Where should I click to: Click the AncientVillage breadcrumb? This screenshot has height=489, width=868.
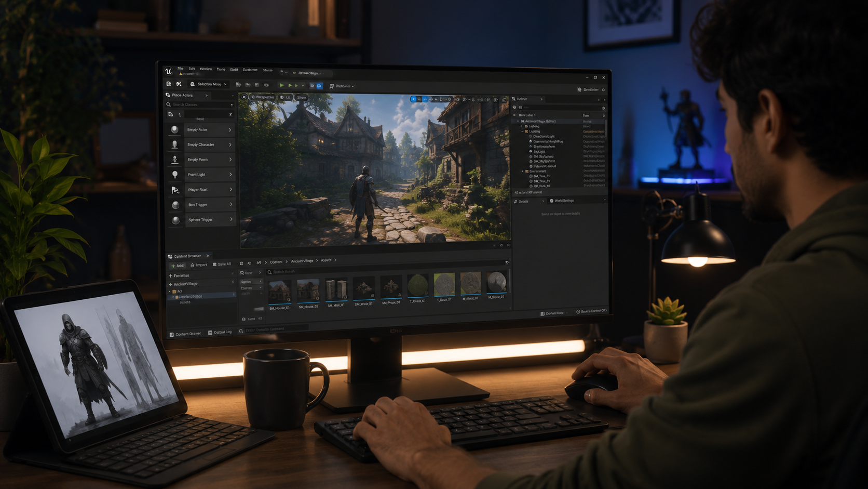(x=302, y=261)
